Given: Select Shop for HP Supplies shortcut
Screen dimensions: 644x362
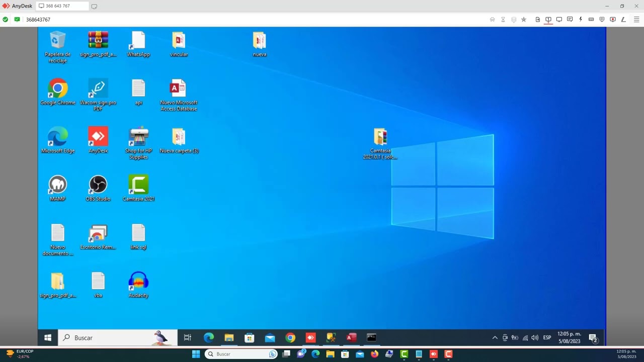Looking at the screenshot, I should point(138,143).
